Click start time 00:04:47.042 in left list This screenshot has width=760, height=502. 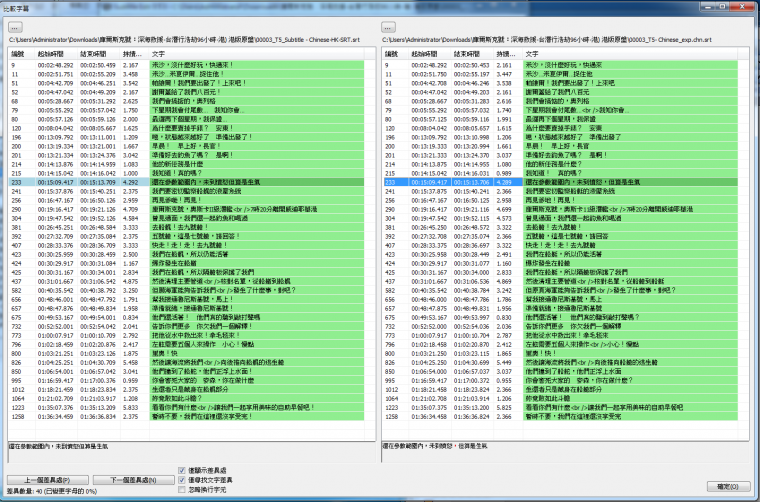click(x=55, y=92)
